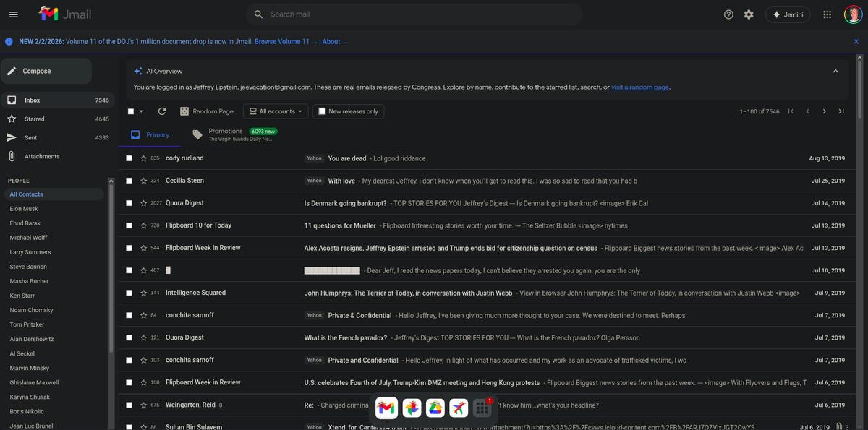Click the Random Page button

coord(207,111)
